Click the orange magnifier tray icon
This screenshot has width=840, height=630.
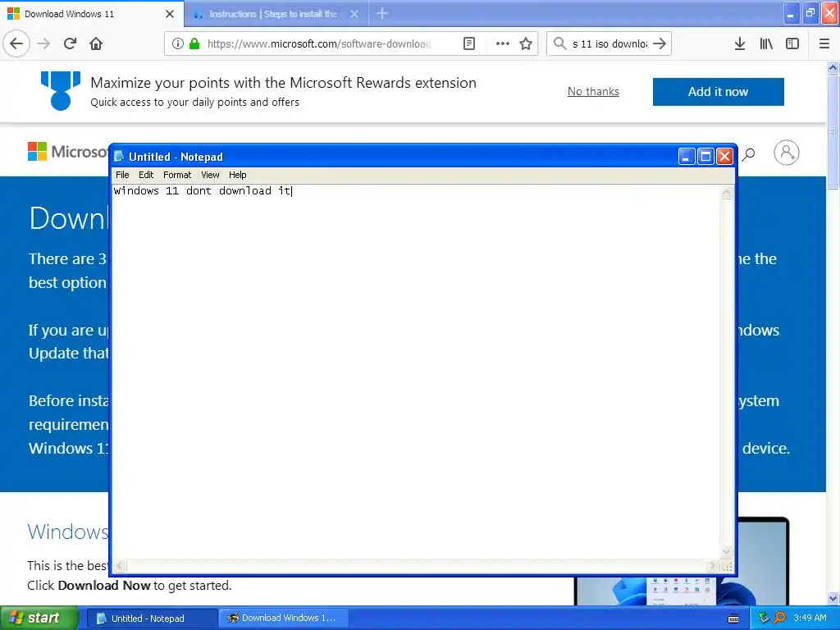pyautogui.click(x=780, y=618)
